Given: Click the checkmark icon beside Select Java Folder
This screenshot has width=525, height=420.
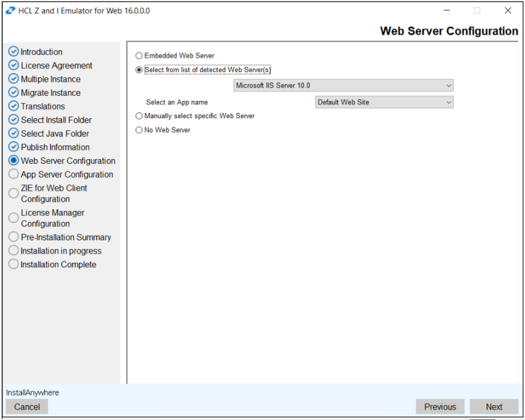Looking at the screenshot, I should tap(13, 133).
